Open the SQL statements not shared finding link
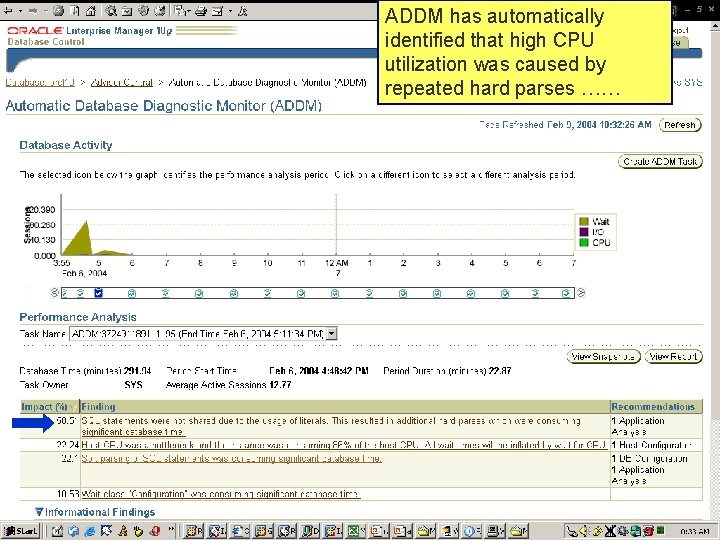Image resolution: width=720 pixels, height=540 pixels. coord(331,426)
